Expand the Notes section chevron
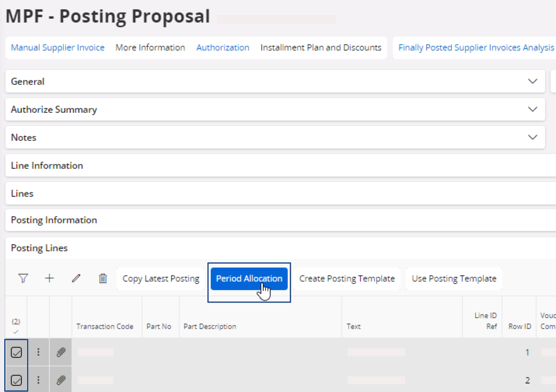This screenshot has height=392, width=556. (532, 137)
